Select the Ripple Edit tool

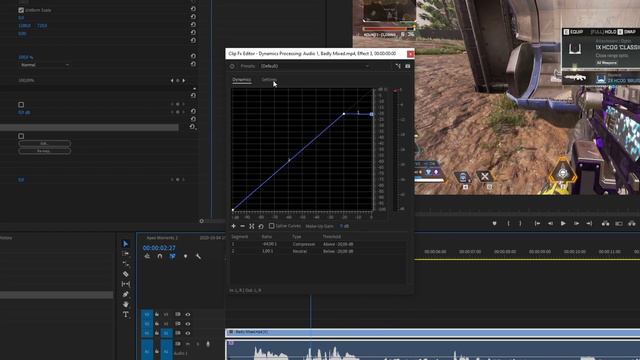[x=126, y=264]
